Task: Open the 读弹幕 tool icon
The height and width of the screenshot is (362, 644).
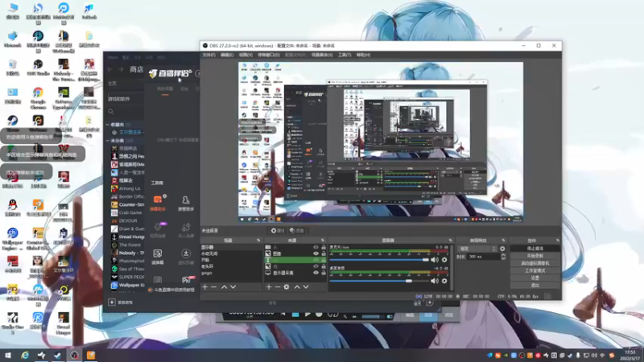Action: tap(158, 257)
